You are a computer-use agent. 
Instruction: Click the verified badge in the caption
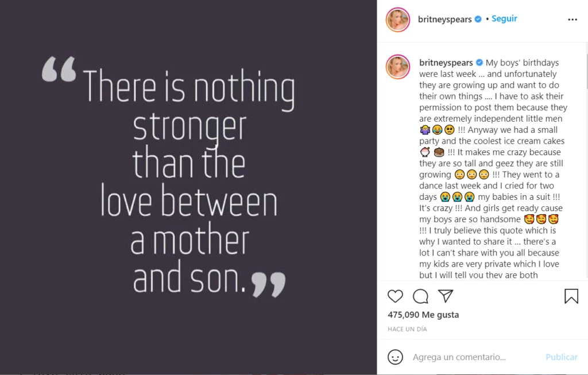(479, 63)
